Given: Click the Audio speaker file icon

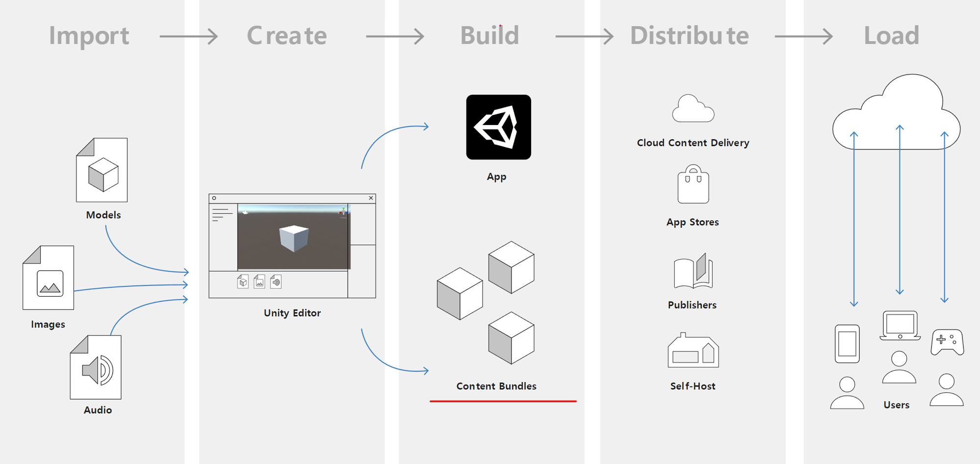Looking at the screenshot, I should [96, 367].
